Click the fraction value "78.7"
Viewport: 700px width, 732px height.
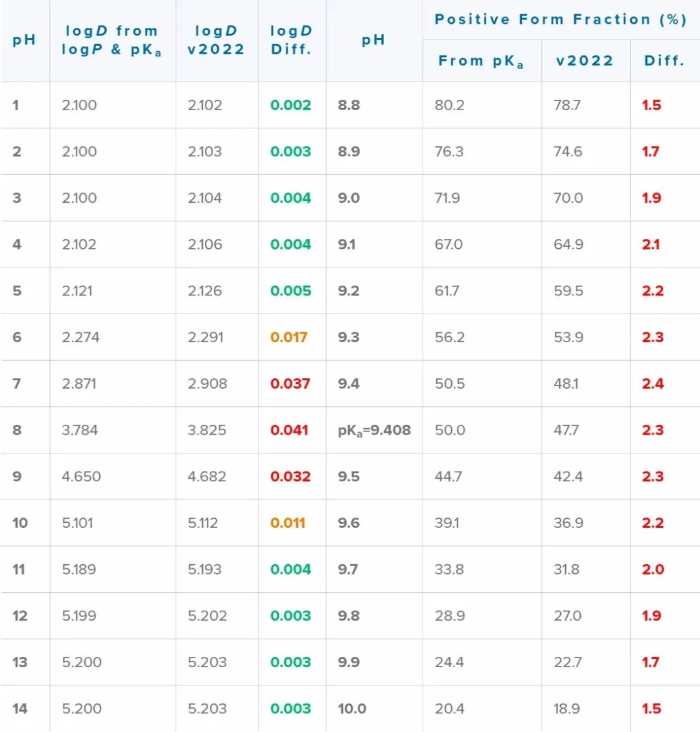pyautogui.click(x=567, y=105)
